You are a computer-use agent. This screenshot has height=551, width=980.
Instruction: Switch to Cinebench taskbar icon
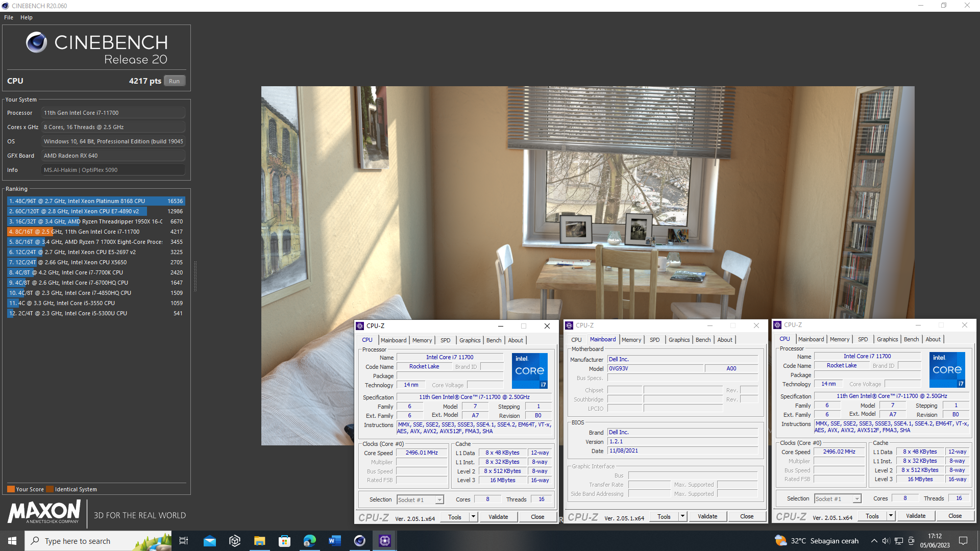click(360, 541)
